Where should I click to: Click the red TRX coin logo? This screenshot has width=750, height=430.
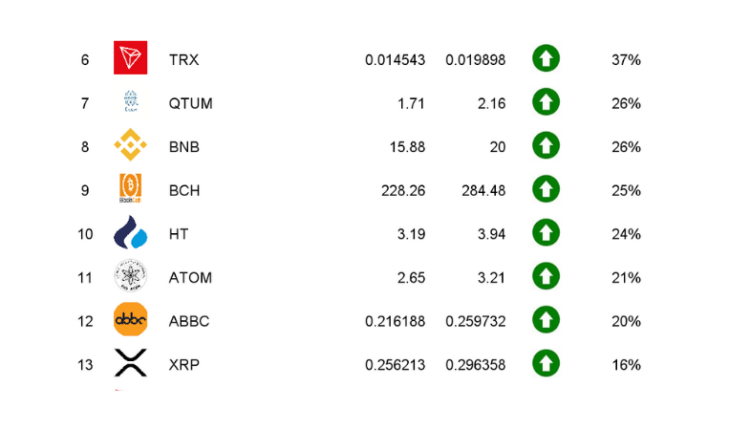[130, 58]
